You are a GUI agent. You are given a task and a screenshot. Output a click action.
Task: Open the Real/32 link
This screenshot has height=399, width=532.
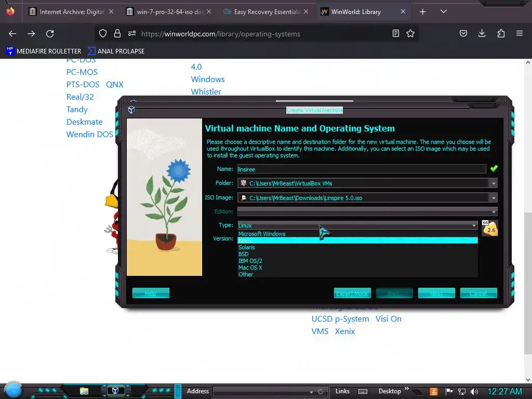(80, 97)
